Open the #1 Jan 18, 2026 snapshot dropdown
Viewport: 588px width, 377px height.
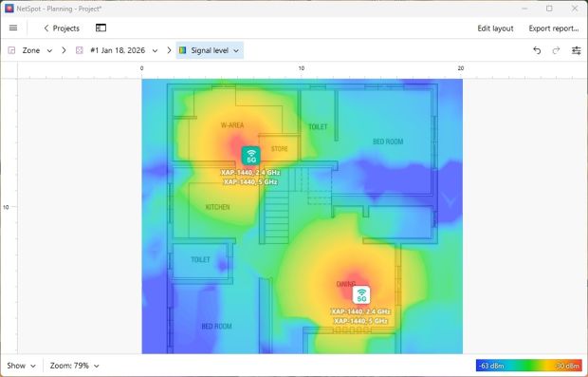point(123,50)
